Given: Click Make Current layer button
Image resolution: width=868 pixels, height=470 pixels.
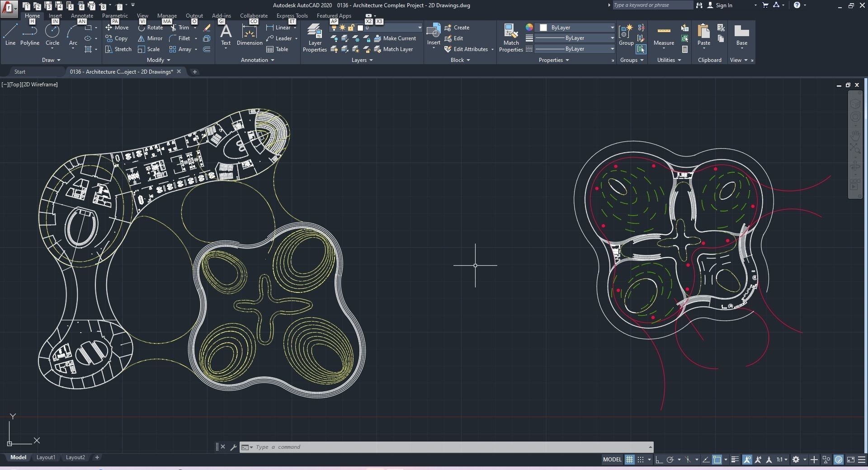Looking at the screenshot, I should [x=395, y=38].
